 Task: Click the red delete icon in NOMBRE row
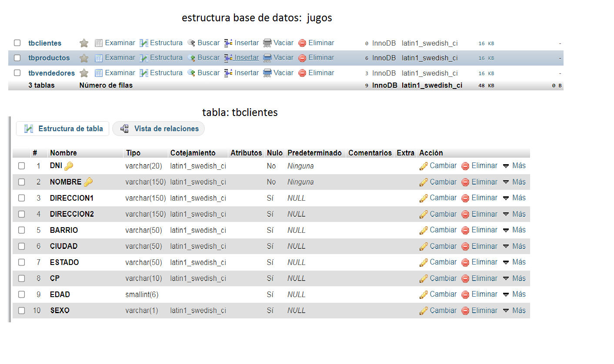[465, 182]
